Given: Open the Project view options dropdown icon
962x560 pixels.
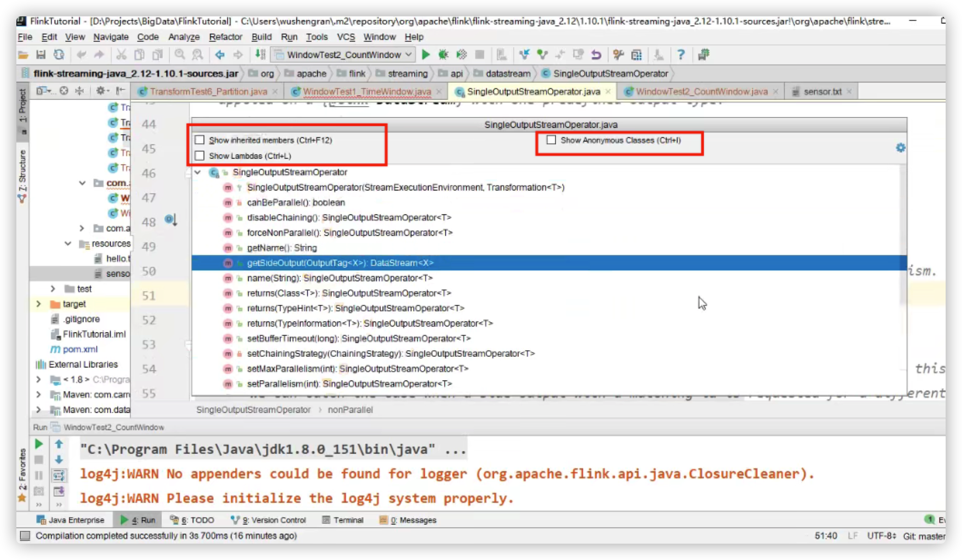Looking at the screenshot, I should (44, 91).
